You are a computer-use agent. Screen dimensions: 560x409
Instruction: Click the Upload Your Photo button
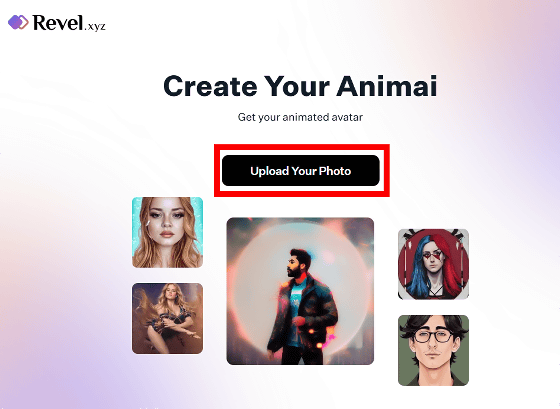301,171
